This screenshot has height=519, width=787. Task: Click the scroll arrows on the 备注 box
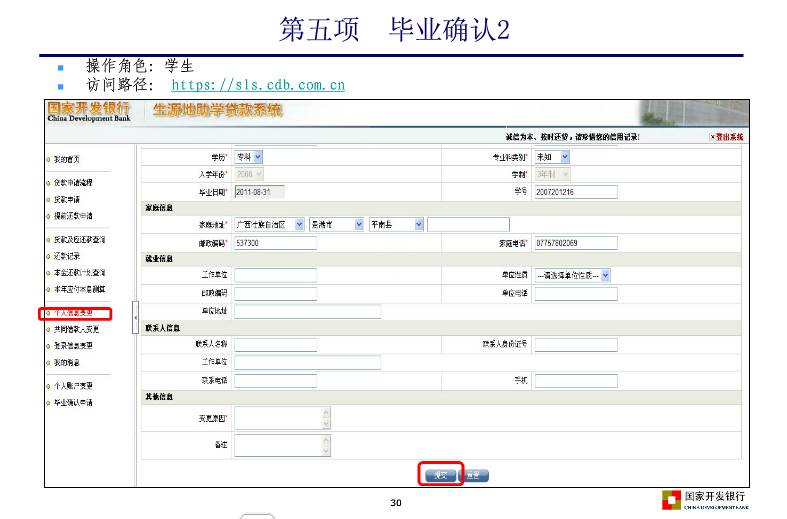(x=325, y=444)
